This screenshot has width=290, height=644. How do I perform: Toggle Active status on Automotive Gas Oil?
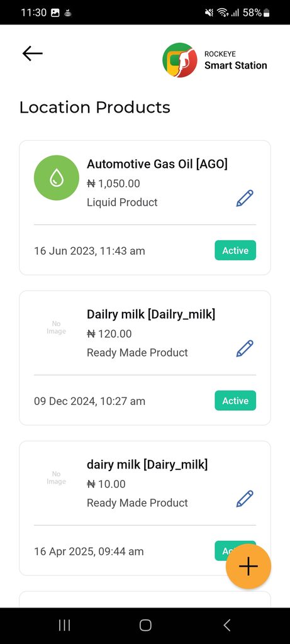235,250
